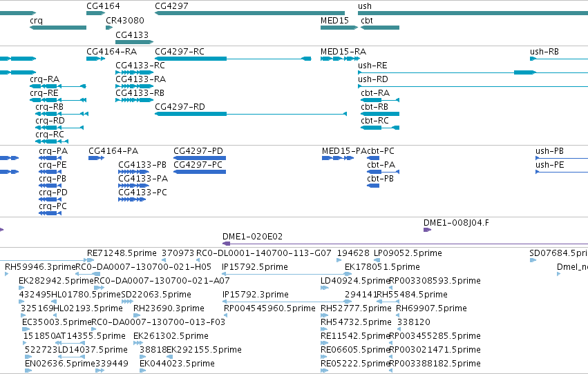Select protein crq-PD

(x=50, y=199)
